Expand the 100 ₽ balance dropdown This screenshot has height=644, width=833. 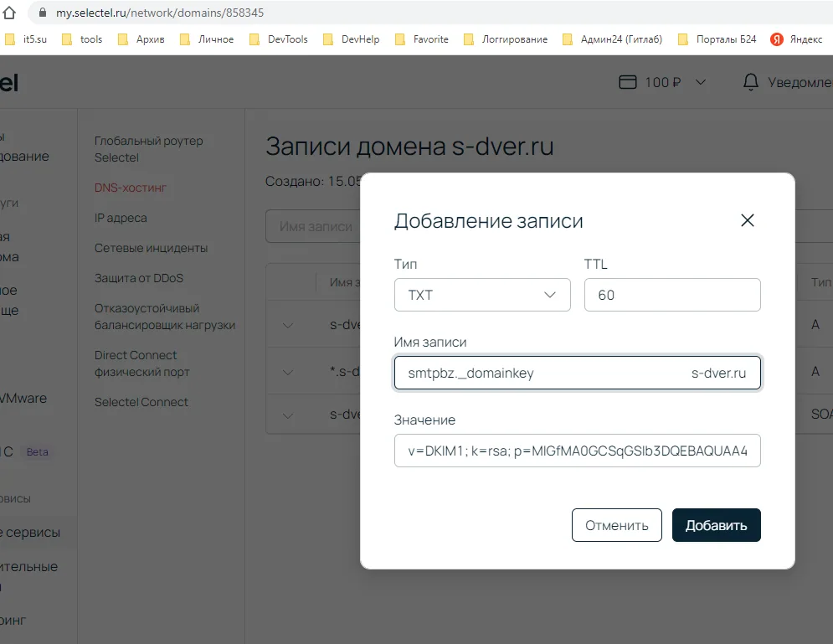point(701,82)
